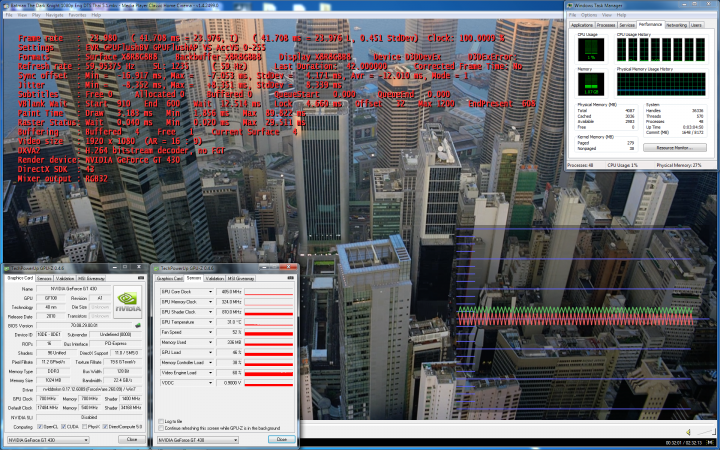
Task: Switch to Sensors tab in left GPU-Z window
Action: pyautogui.click(x=44, y=278)
